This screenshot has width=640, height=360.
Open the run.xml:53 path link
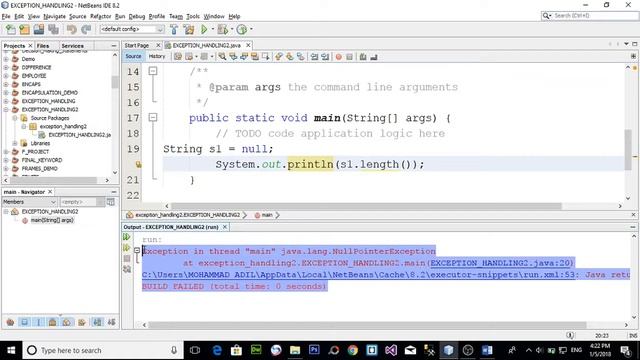click(x=359, y=275)
